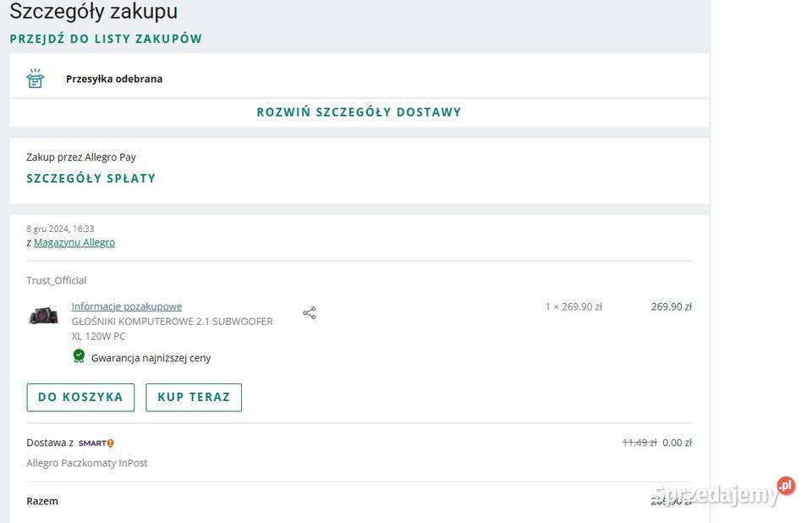812x523 pixels.
Task: Click the Szczegóły zakupu page heading
Action: point(94,12)
